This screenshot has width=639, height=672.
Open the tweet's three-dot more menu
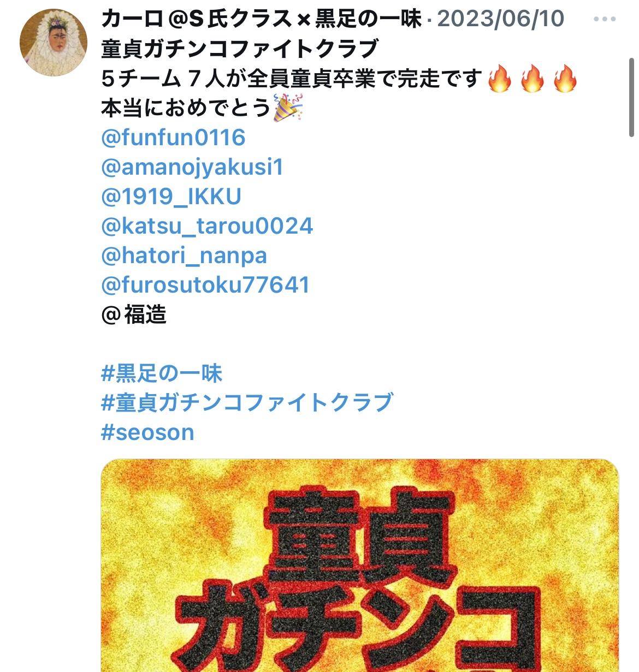tap(605, 19)
